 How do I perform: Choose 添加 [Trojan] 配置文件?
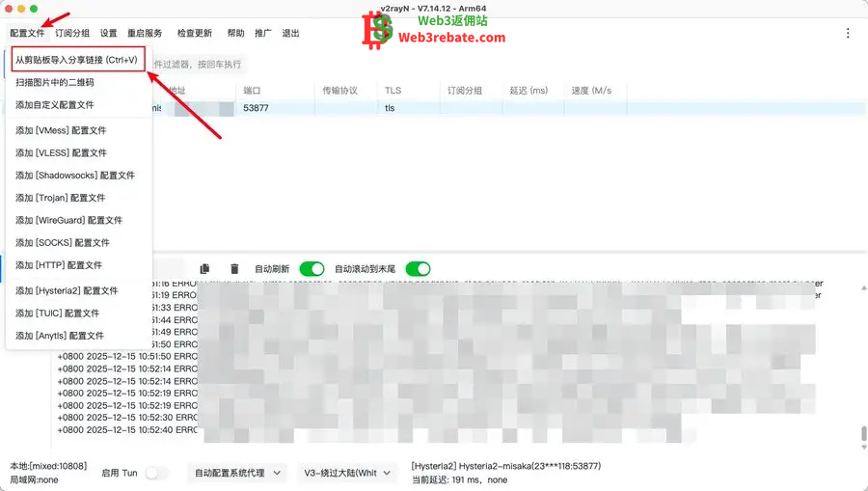pyautogui.click(x=79, y=198)
